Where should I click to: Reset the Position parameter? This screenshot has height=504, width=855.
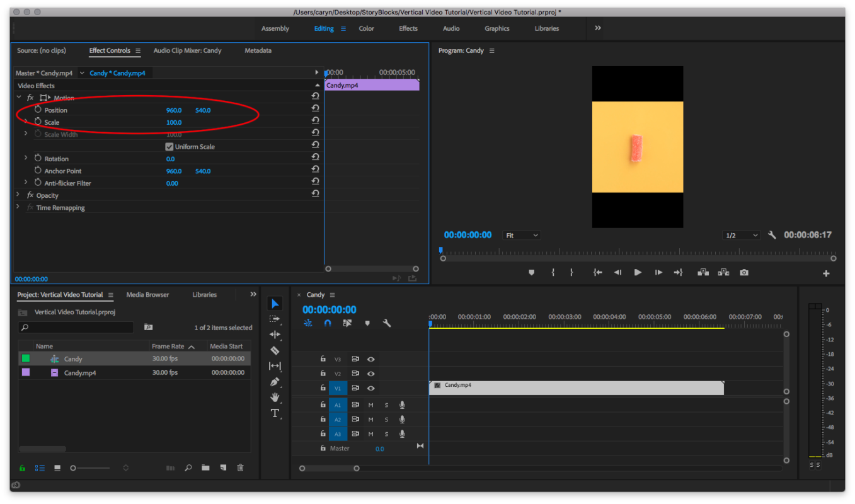[x=315, y=110]
